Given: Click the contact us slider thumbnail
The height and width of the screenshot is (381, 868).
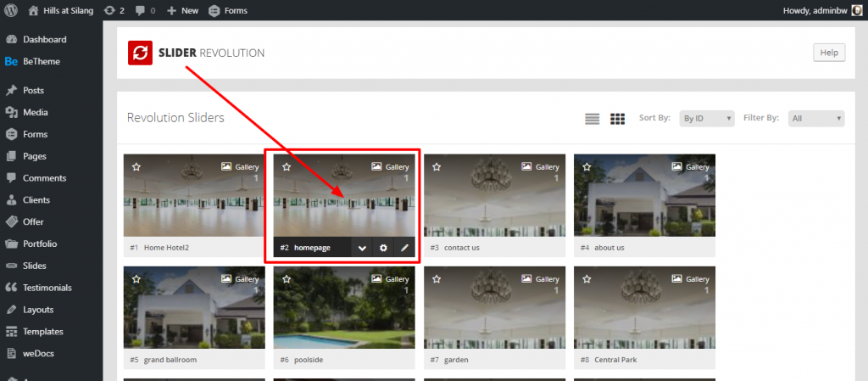Looking at the screenshot, I should click(x=495, y=195).
